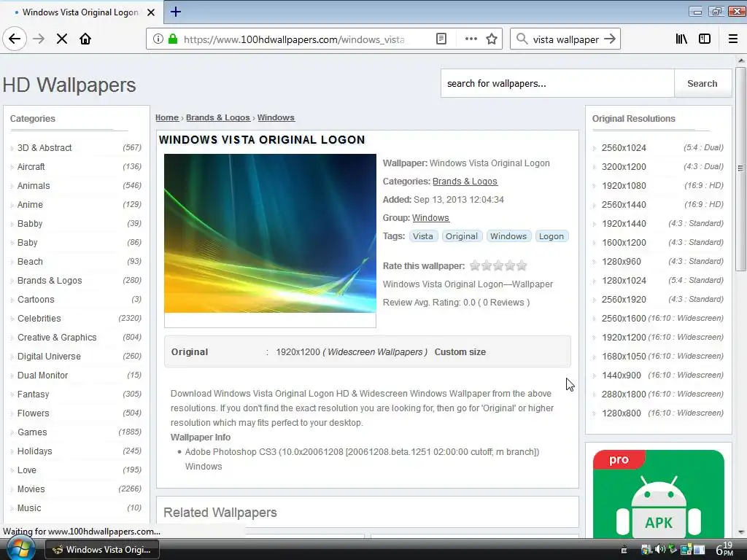
Task: Click the first rating star
Action: (474, 265)
